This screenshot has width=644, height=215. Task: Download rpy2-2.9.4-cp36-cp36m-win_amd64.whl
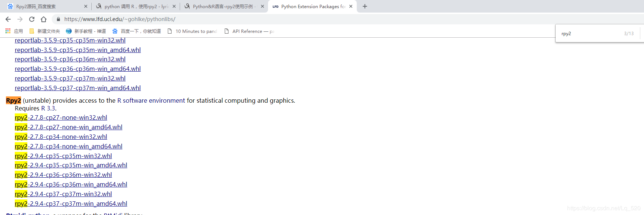(x=71, y=184)
